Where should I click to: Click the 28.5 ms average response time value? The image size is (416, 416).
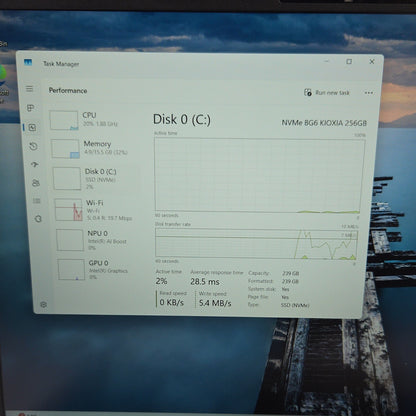point(205,282)
